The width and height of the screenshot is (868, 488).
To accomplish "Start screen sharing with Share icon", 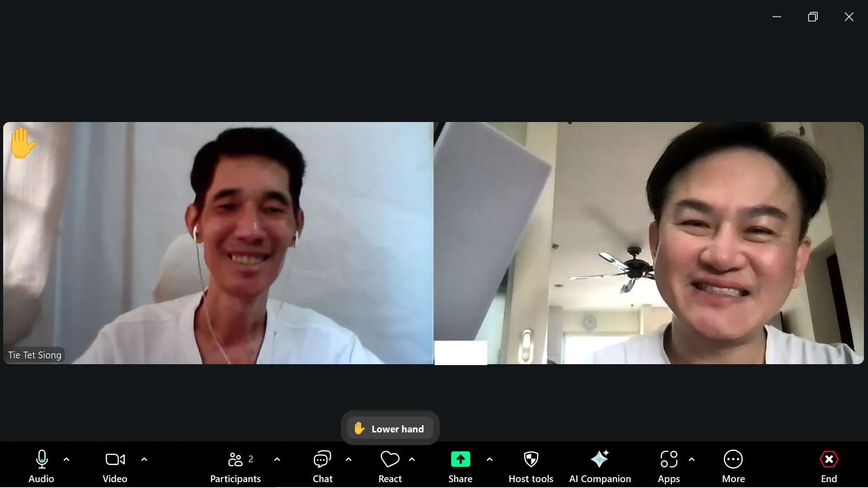I will (x=460, y=460).
